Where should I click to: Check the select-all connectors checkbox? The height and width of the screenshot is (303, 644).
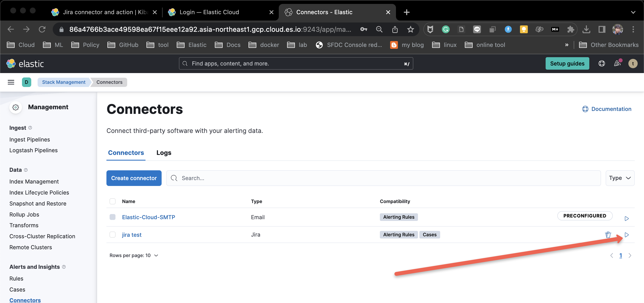[113, 201]
